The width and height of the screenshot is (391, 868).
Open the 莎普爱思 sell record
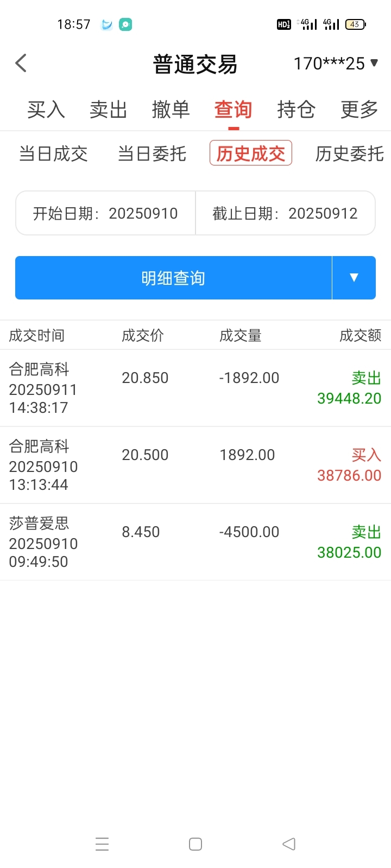[195, 542]
